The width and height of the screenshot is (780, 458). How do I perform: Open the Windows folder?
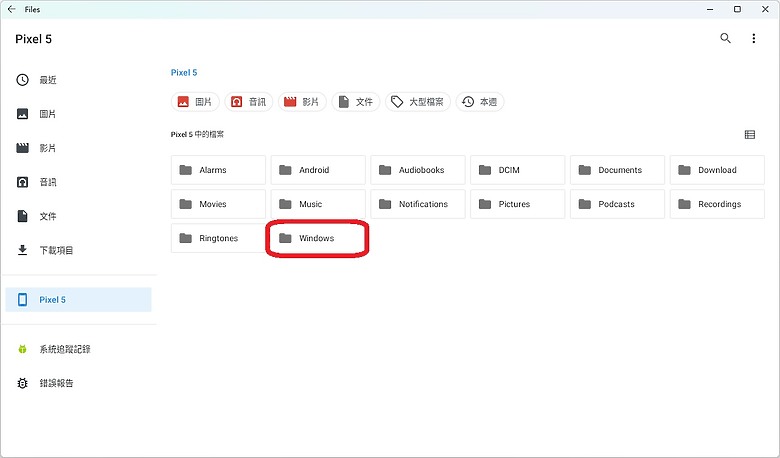tap(318, 238)
